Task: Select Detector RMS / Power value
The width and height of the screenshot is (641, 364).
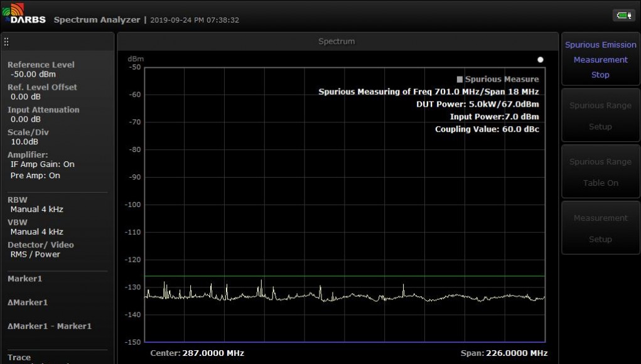Action: coord(35,254)
